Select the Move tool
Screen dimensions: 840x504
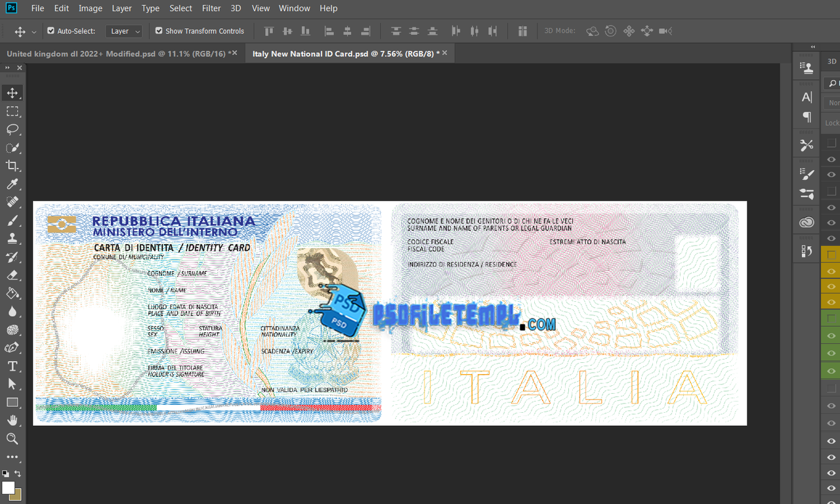pos(12,93)
